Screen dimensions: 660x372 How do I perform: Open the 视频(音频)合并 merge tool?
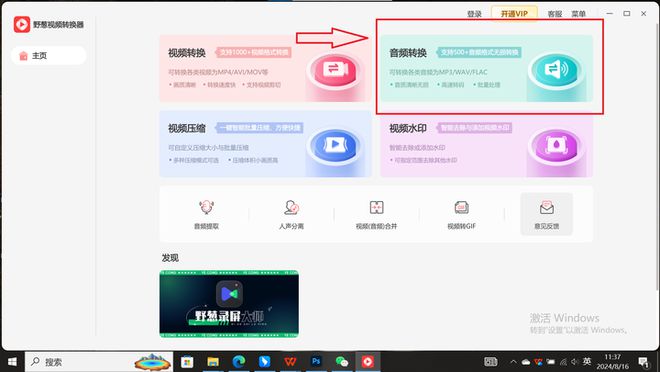376,215
